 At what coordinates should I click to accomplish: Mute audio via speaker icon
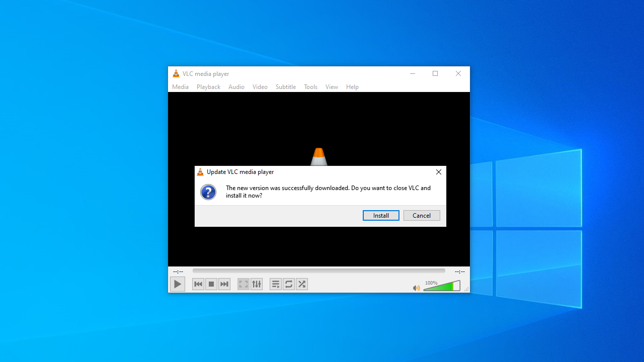coord(416,288)
